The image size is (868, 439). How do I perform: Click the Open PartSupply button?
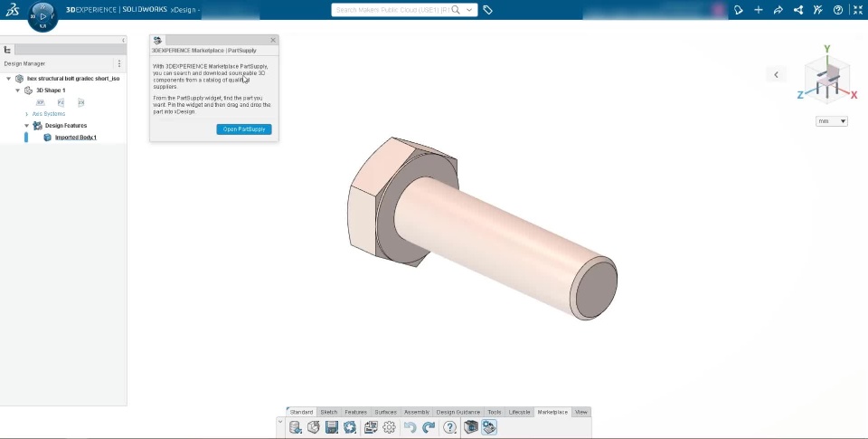tap(244, 129)
